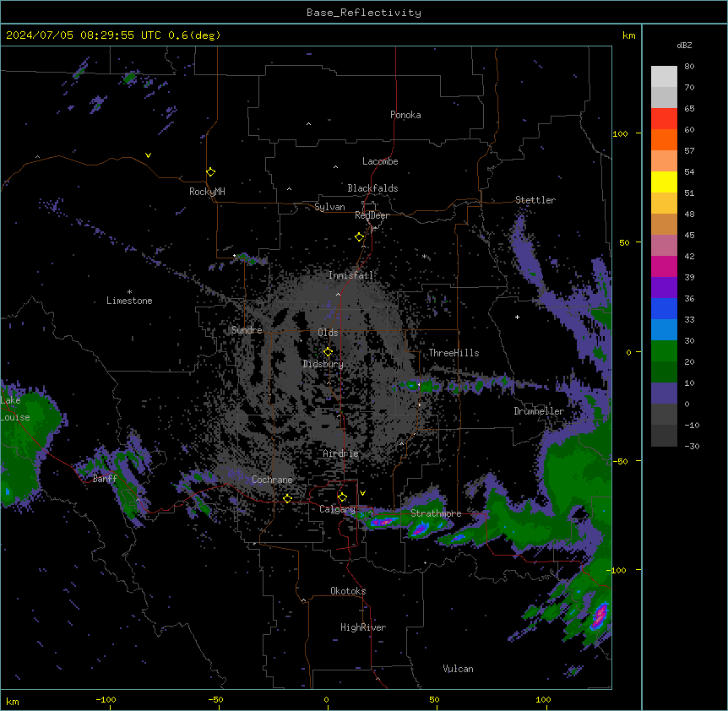The width and height of the screenshot is (728, 711).
Task: Click the Lake Louise label
Action: [15, 409]
